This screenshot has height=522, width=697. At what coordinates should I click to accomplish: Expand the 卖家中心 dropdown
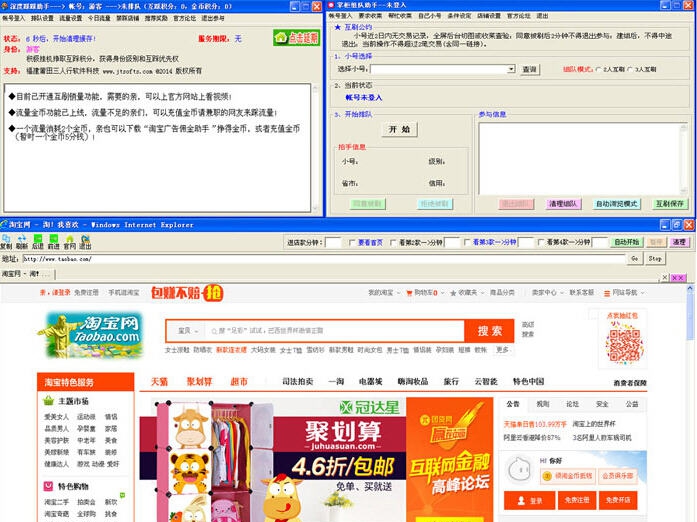[548, 293]
